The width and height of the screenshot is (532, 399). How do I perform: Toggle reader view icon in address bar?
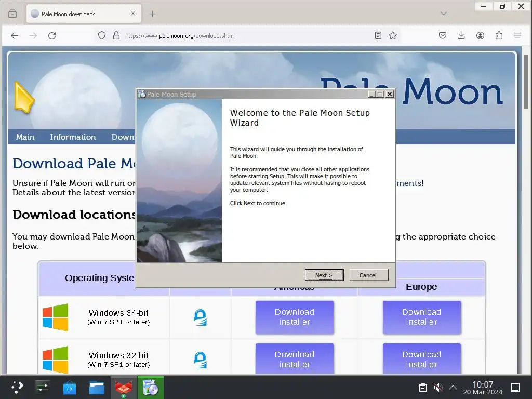click(x=378, y=36)
